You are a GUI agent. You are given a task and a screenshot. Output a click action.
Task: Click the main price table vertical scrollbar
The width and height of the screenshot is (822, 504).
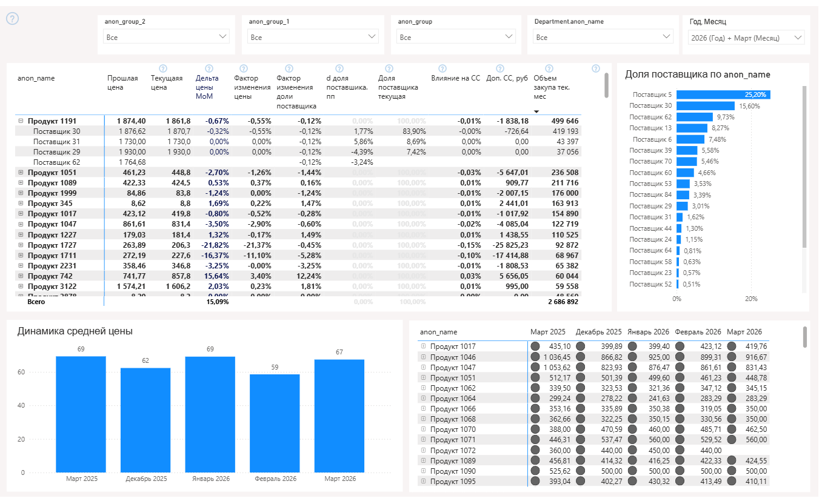[606, 86]
